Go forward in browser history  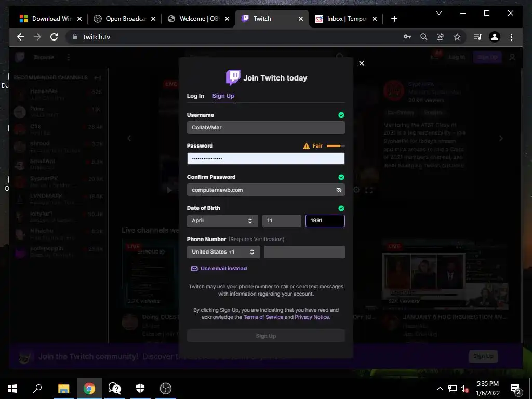37,37
